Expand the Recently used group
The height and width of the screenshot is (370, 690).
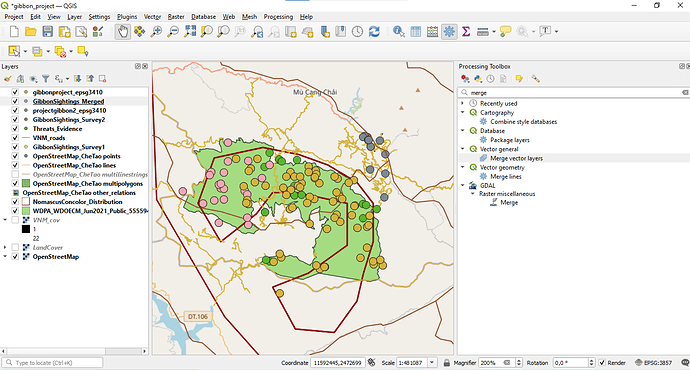[462, 103]
